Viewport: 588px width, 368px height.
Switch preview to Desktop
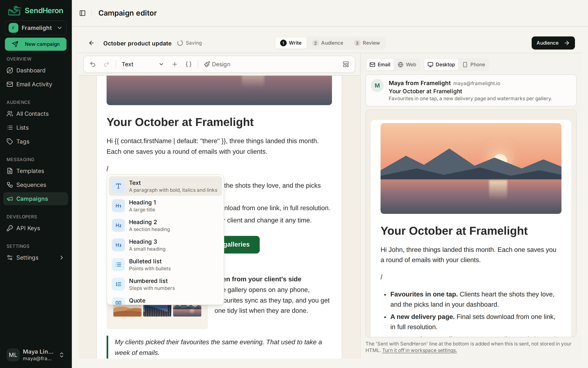(441, 65)
